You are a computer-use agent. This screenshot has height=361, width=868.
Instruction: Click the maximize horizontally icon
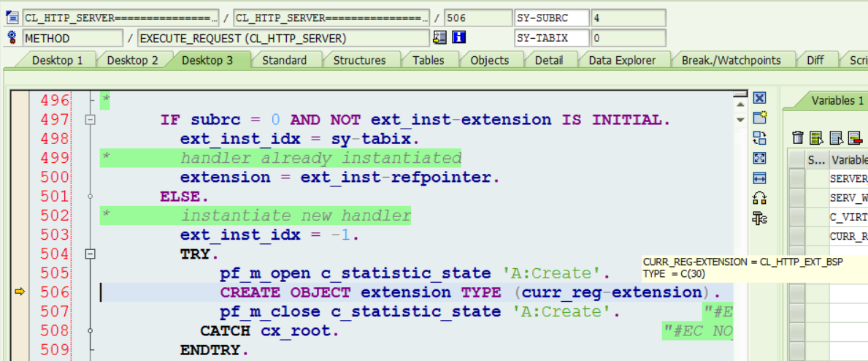(759, 178)
